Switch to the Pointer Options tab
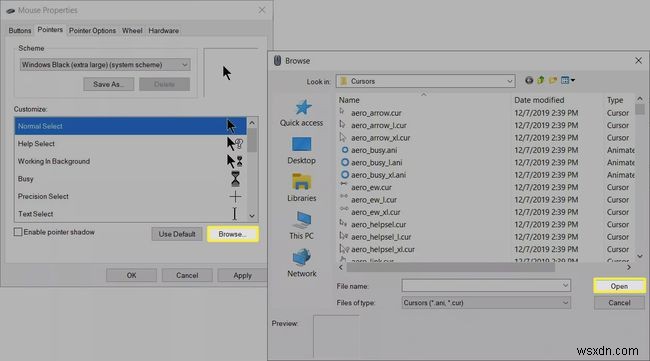This screenshot has width=650, height=361. (92, 31)
